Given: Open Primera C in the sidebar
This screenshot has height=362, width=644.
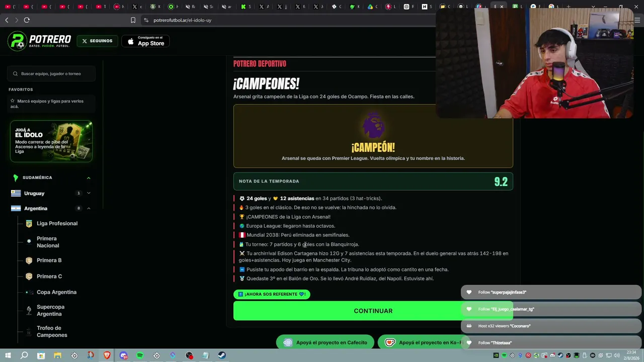Looking at the screenshot, I should (49, 277).
